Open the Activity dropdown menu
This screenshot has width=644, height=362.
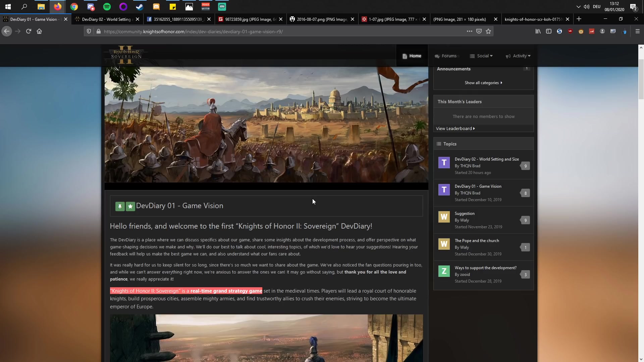(518, 56)
